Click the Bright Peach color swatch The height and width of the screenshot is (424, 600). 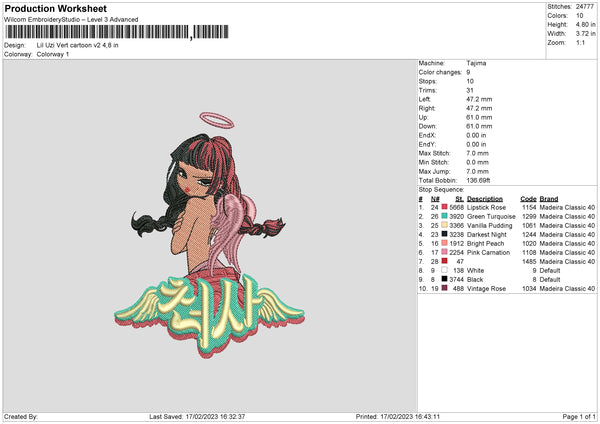pyautogui.click(x=444, y=243)
